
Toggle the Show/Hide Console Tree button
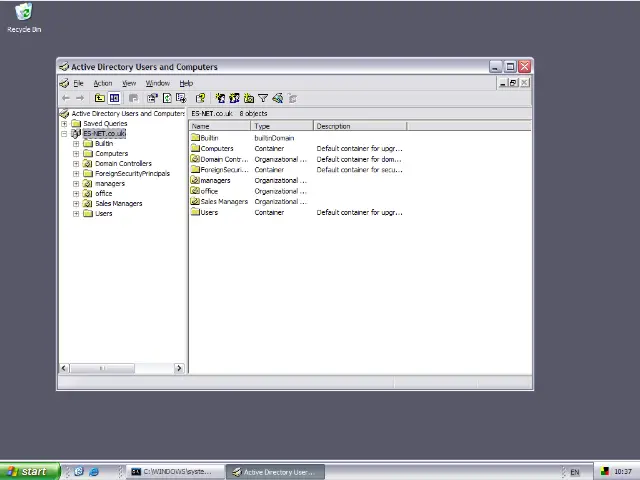114,98
